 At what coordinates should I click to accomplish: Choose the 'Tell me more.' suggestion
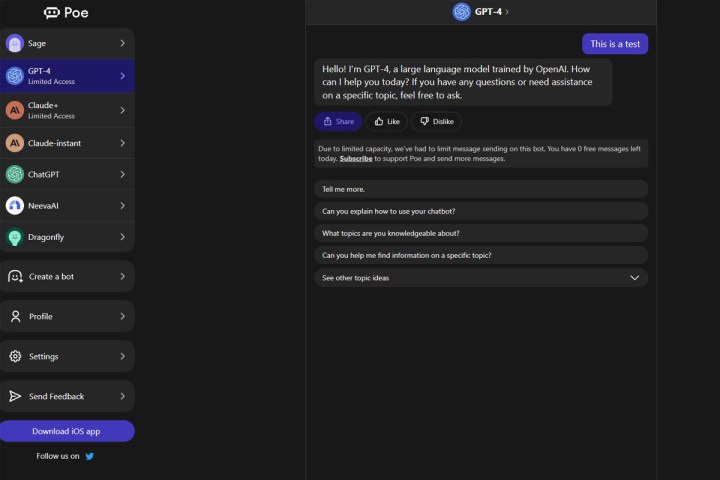click(x=481, y=189)
